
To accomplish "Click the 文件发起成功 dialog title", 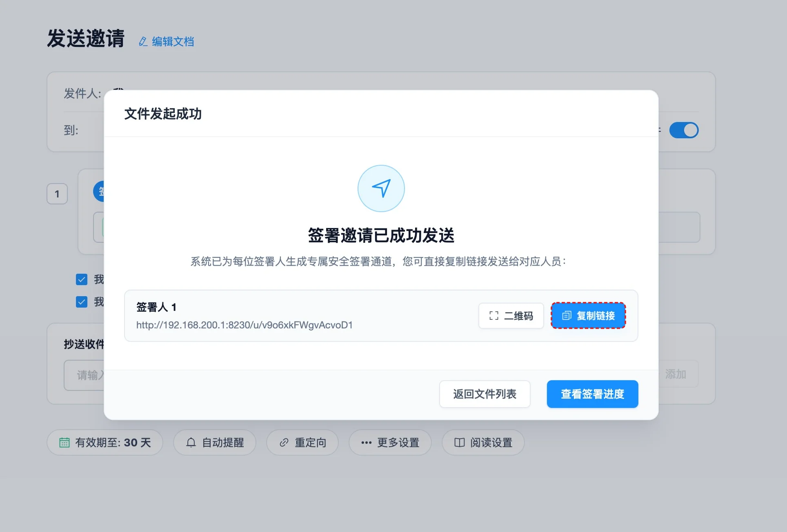I will point(163,114).
